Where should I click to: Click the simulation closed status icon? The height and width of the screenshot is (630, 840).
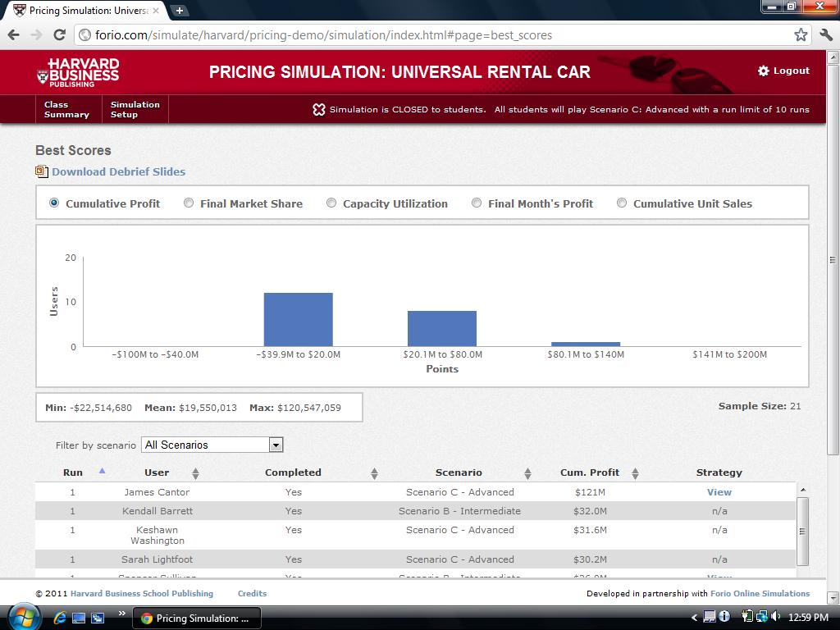click(319, 109)
